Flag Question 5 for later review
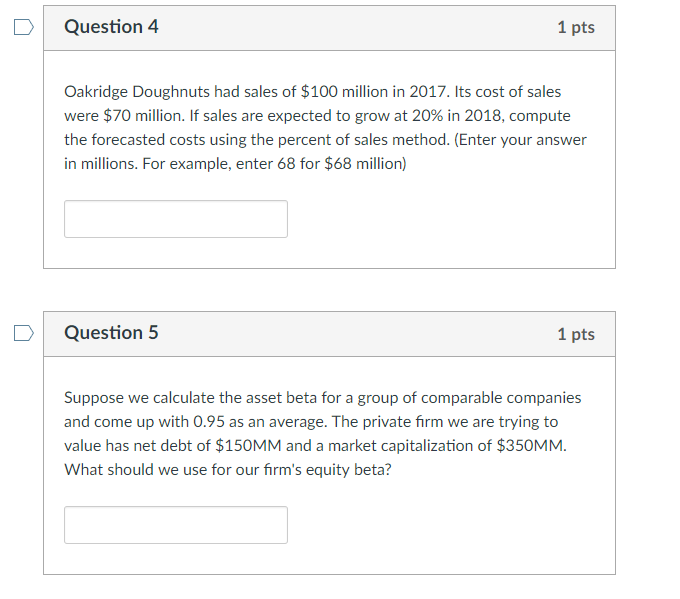The height and width of the screenshot is (599, 680). tap(24, 333)
